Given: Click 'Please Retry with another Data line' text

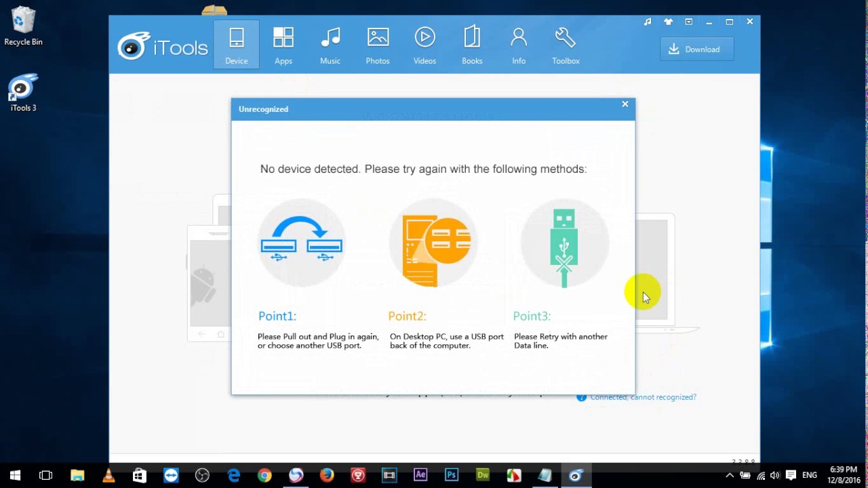Looking at the screenshot, I should [561, 341].
